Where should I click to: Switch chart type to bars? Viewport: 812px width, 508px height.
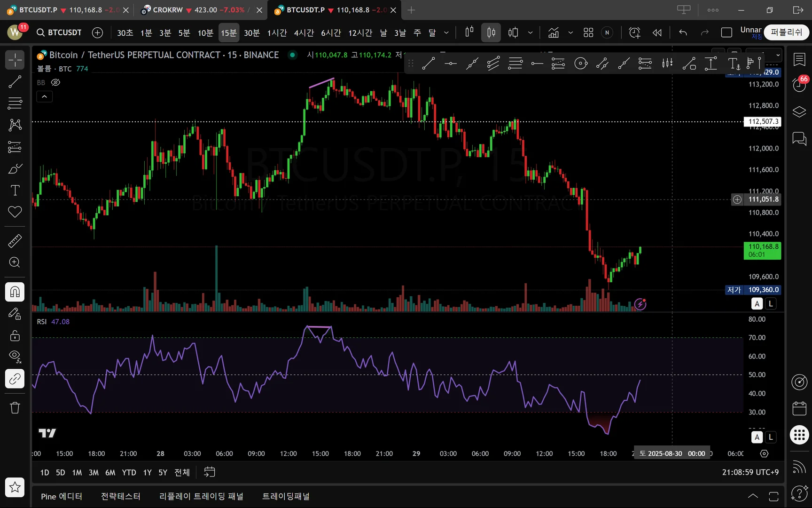(x=469, y=32)
